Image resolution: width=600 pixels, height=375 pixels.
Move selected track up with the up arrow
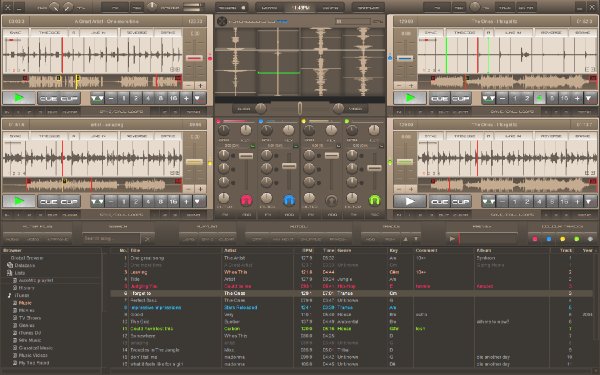coord(406,239)
